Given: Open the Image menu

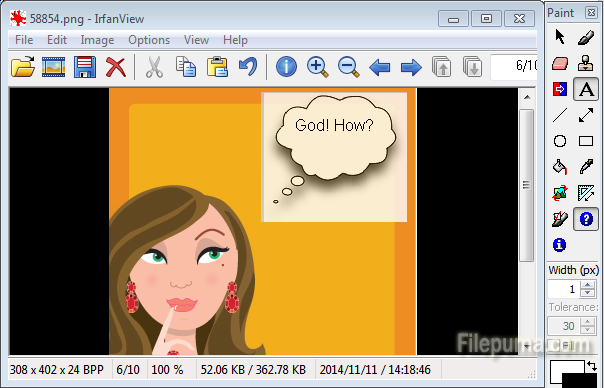Looking at the screenshot, I should pos(97,40).
